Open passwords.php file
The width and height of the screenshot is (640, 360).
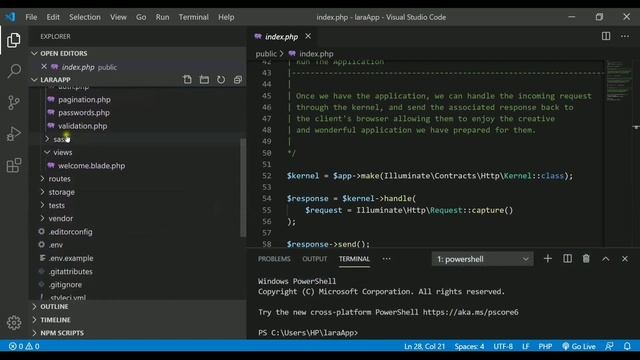tap(84, 113)
